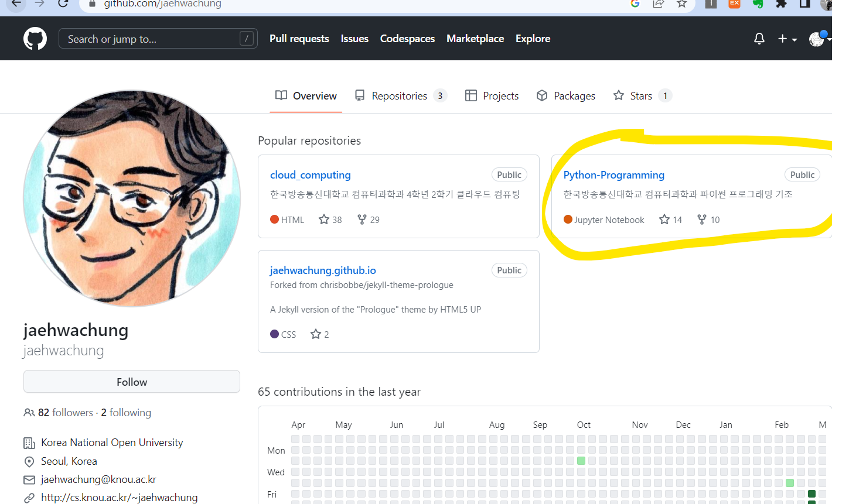Click the Korea National Open University text
849x504 pixels.
[x=112, y=443]
